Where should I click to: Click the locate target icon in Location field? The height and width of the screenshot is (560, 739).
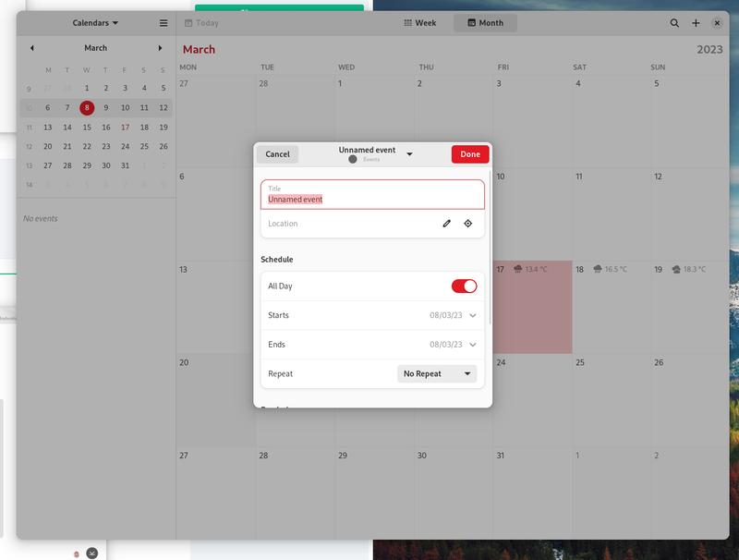pos(467,224)
